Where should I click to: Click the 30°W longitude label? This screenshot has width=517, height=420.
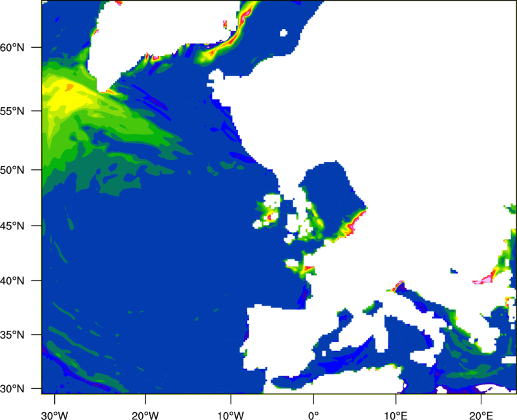55,415
